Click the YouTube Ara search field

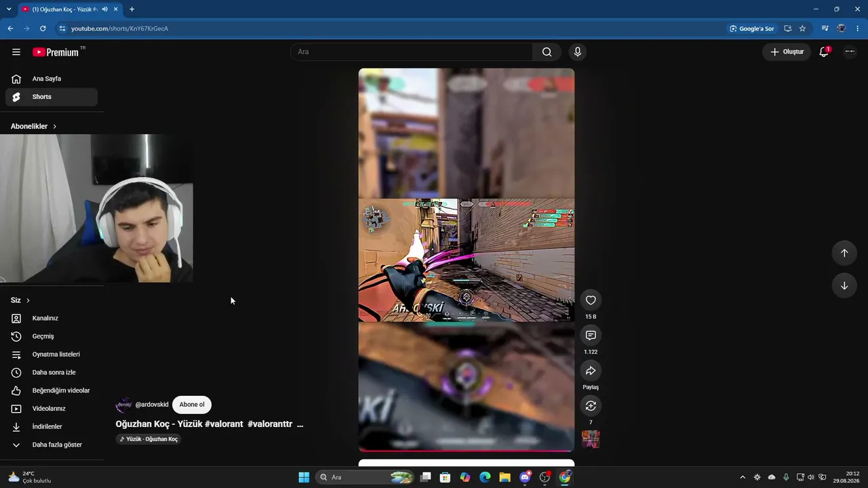412,52
